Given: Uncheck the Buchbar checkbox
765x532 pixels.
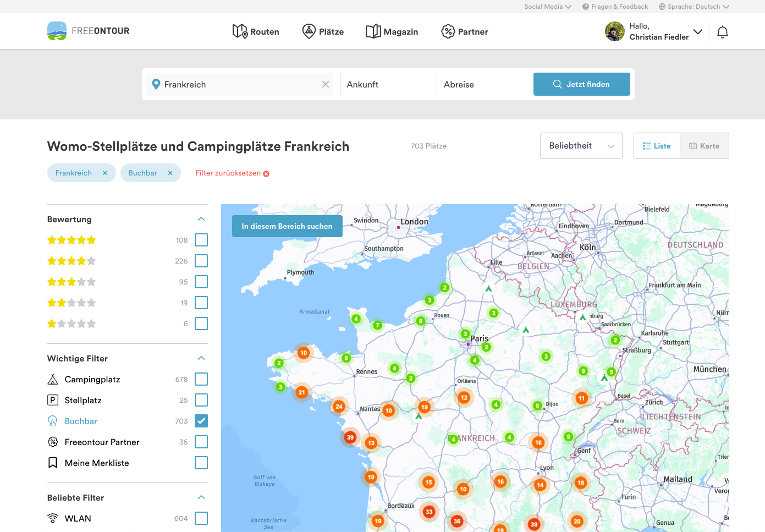Looking at the screenshot, I should tap(201, 421).
